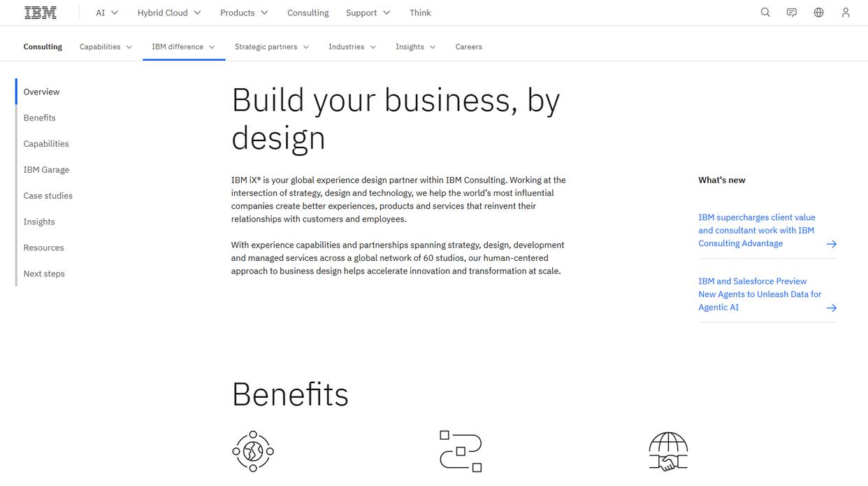Click the globe network benefits icon

coord(253,451)
